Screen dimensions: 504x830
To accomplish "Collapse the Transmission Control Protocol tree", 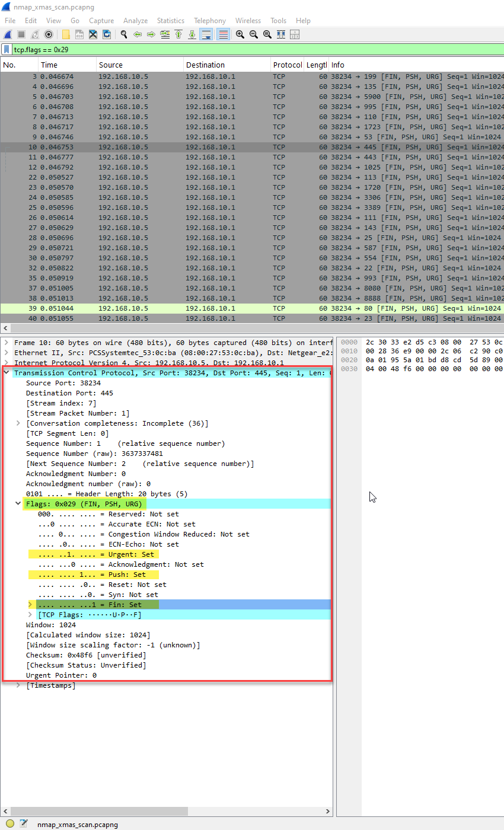I will [6, 373].
